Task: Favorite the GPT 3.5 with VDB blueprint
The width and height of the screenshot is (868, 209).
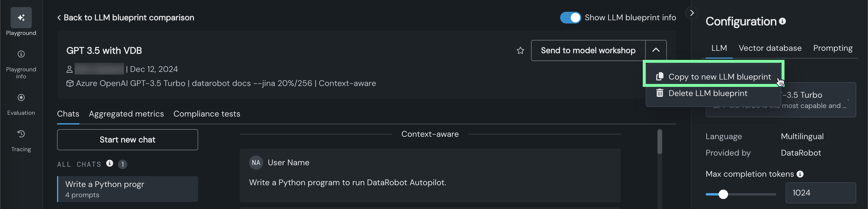Action: (x=520, y=50)
